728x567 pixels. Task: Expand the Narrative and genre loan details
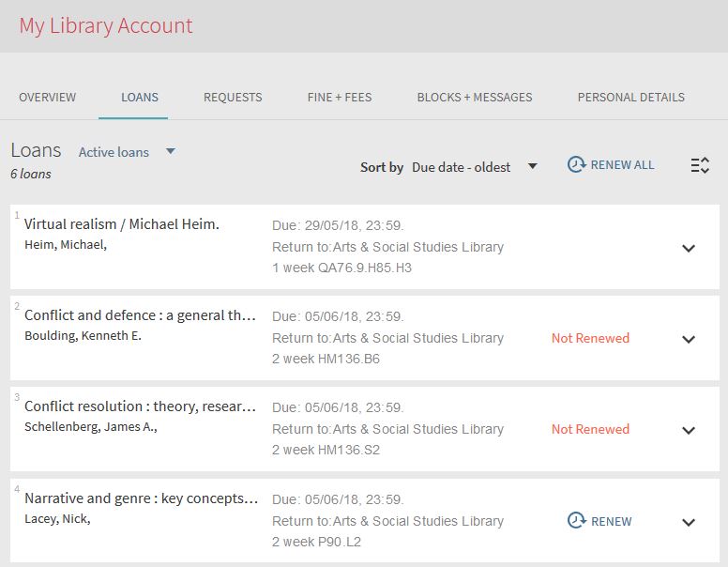689,523
